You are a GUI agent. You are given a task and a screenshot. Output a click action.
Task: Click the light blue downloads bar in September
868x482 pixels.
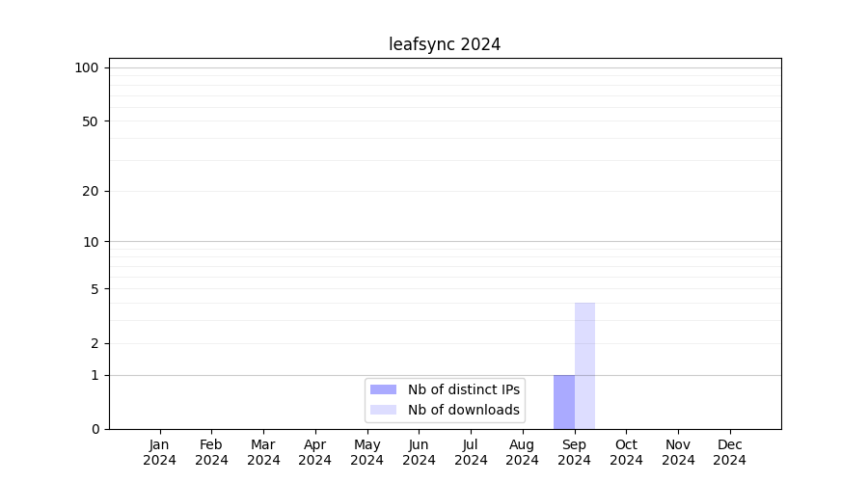(x=584, y=366)
